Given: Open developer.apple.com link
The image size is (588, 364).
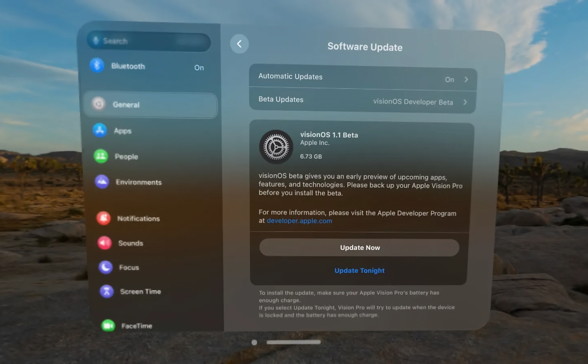Looking at the screenshot, I should coord(299,221).
